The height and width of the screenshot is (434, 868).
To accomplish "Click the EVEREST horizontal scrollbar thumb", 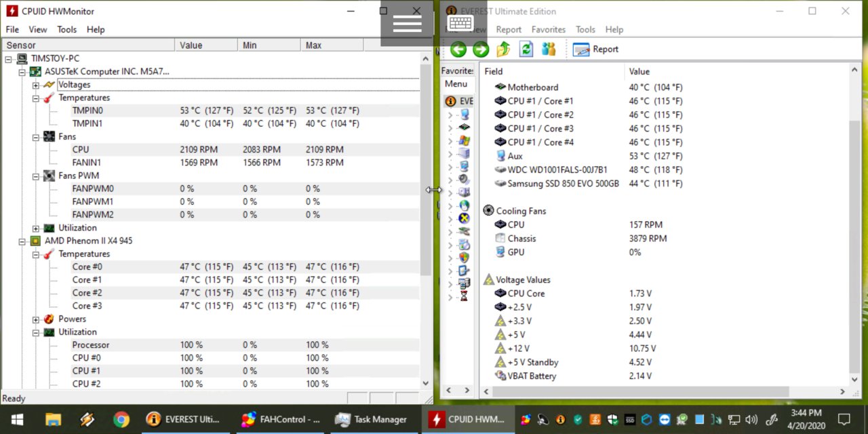I will (641, 391).
